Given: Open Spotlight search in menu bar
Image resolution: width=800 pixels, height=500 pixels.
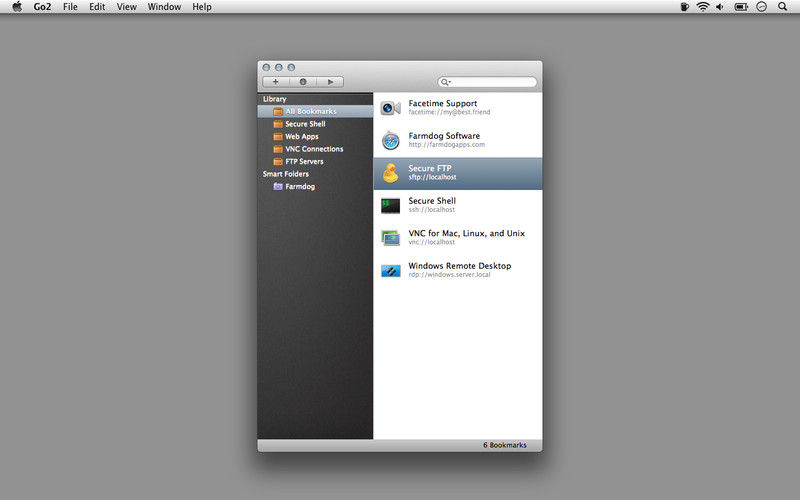Looking at the screenshot, I should click(x=782, y=7).
